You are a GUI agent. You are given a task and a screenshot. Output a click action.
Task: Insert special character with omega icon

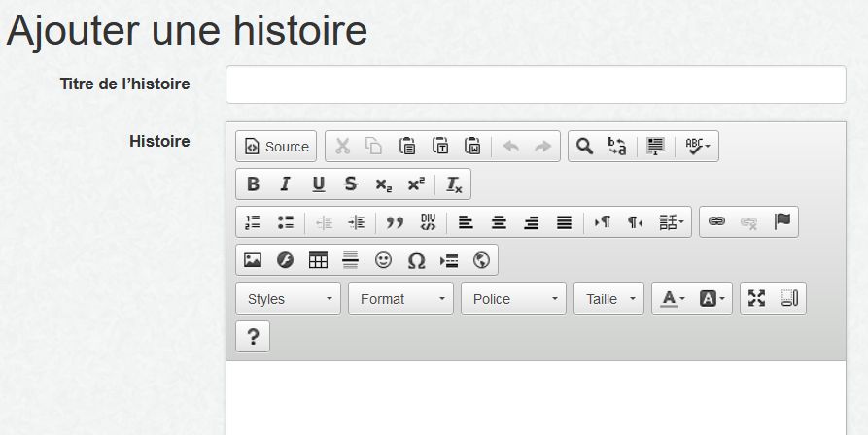tap(416, 260)
